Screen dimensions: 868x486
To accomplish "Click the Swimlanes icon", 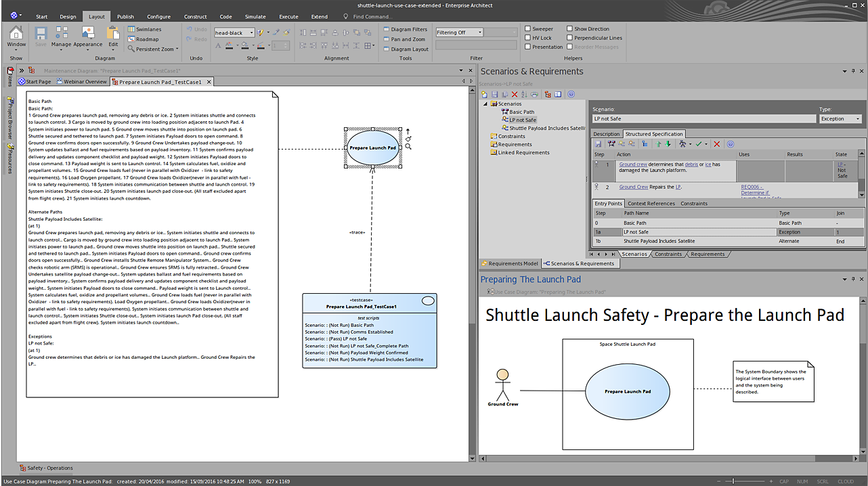I will pos(131,30).
